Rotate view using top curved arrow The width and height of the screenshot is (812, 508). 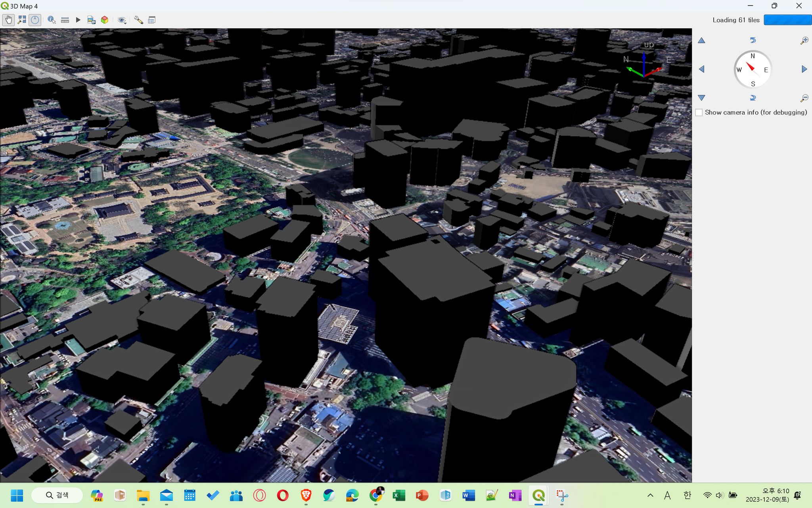pos(753,40)
